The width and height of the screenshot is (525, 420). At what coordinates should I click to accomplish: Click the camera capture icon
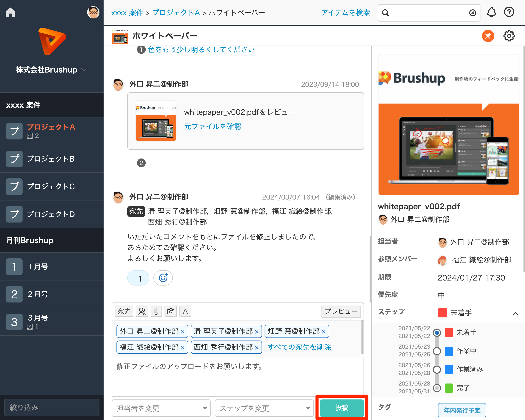171,311
